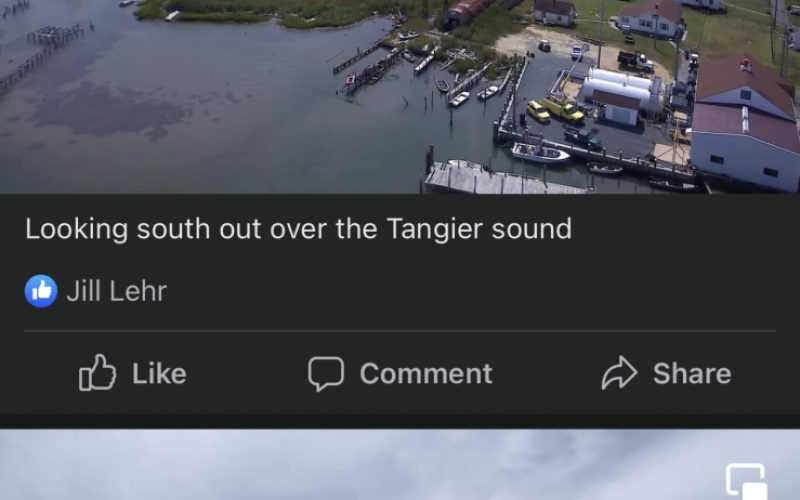Click the Like button label
Screen dimensions: 800x500
[159, 373]
